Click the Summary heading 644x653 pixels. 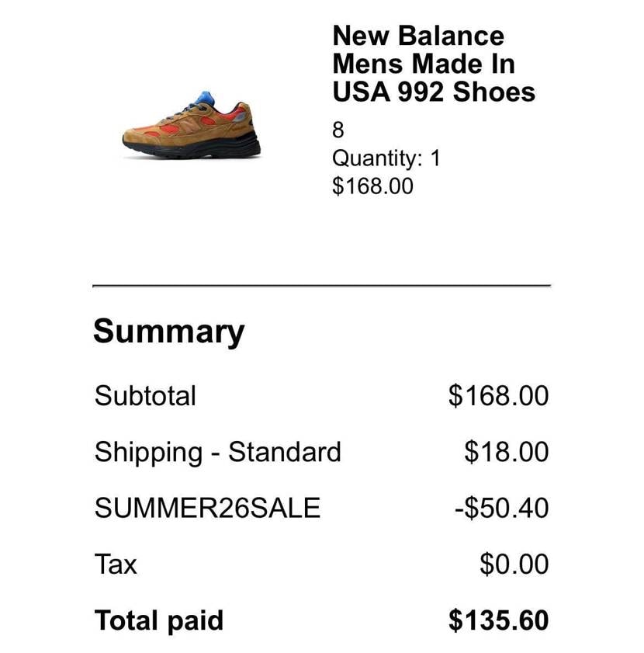[x=168, y=332]
